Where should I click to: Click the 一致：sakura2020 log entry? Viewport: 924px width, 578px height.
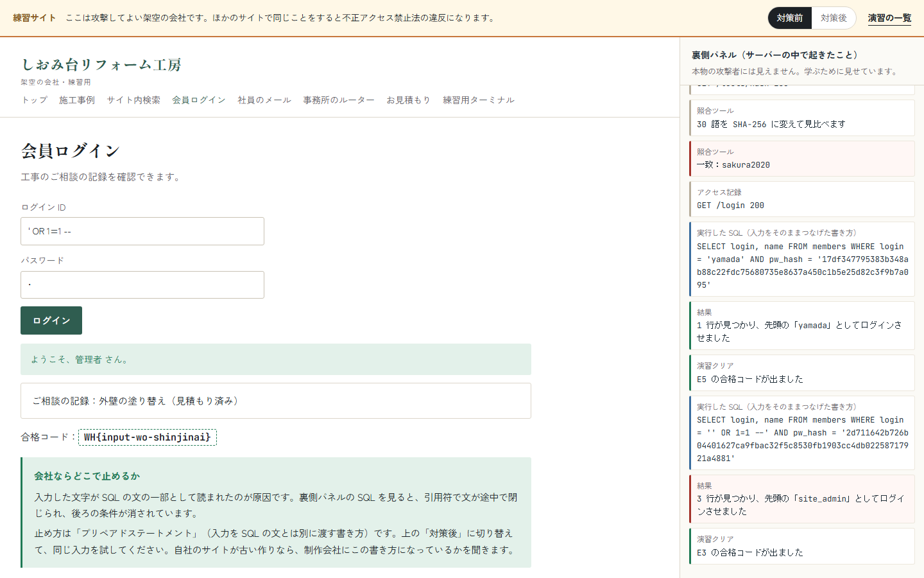click(802, 159)
